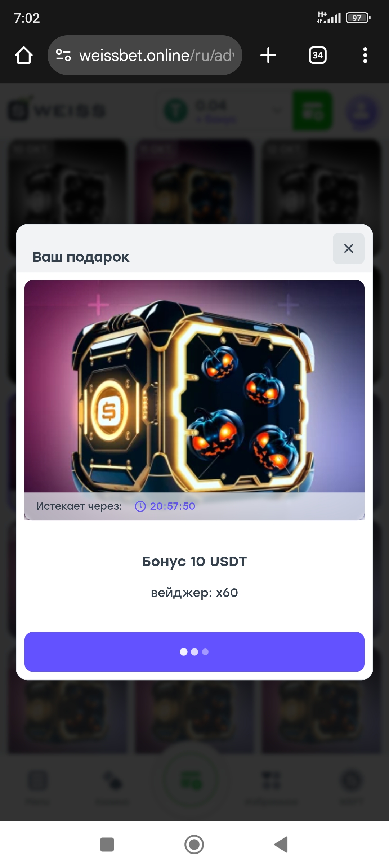Open tab switcher showing 34 tabs

click(318, 55)
